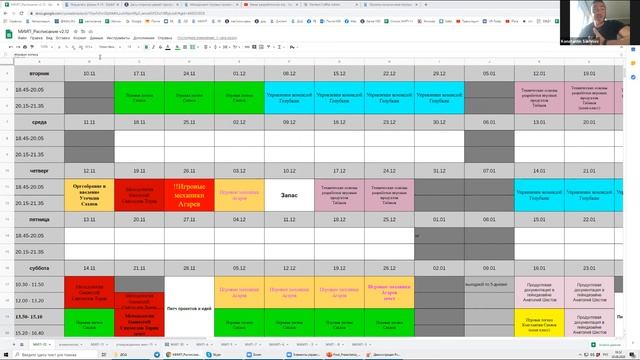Open the all sheets list icon
This screenshot has width=640, height=360.
22,344
